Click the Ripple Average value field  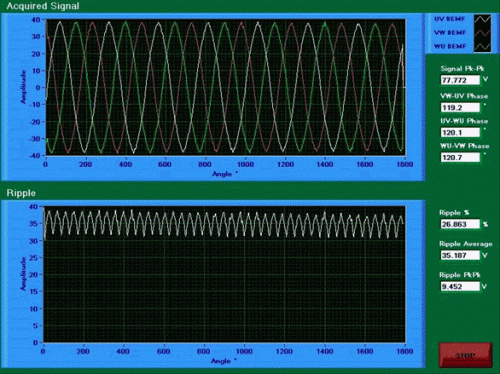460,255
